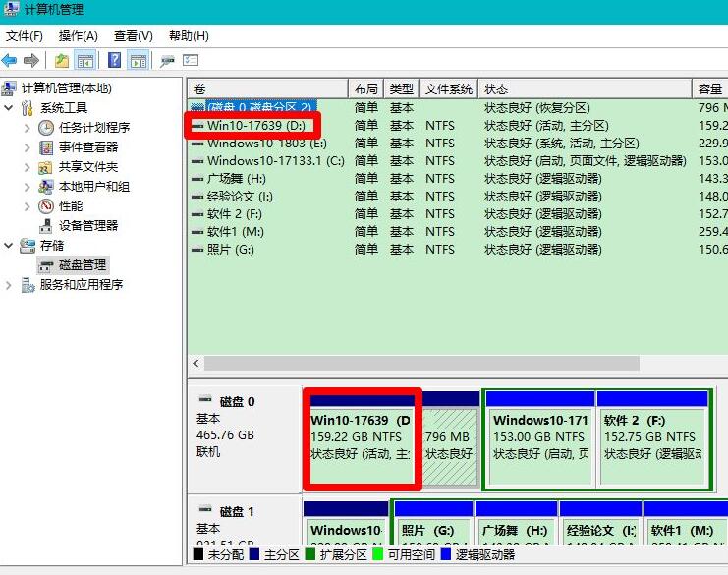The image size is (728, 575).
Task: Sort by the 类型 column header
Action: pos(402,88)
